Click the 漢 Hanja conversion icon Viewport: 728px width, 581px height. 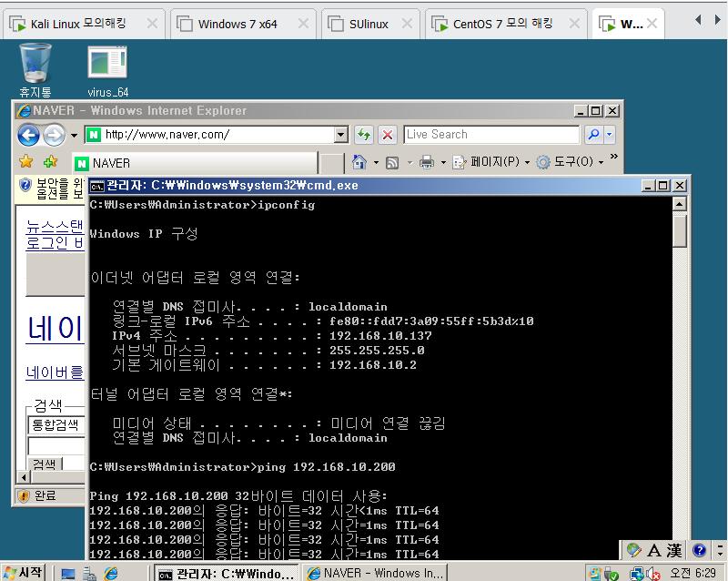pos(674,551)
